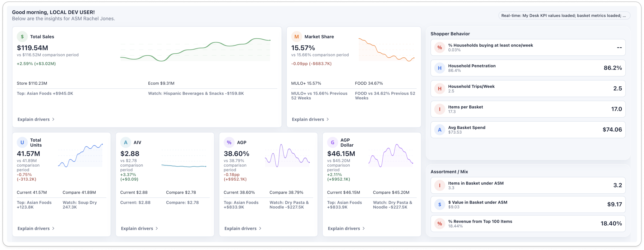The width and height of the screenshot is (644, 250).
Task: Click the Total Sales trend sparkline
Action: 195,49
